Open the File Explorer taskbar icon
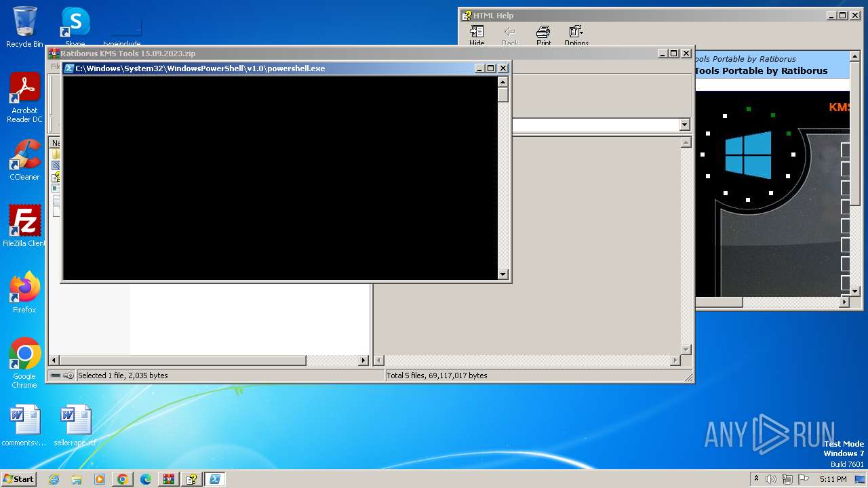The height and width of the screenshot is (488, 868). pos(77,479)
